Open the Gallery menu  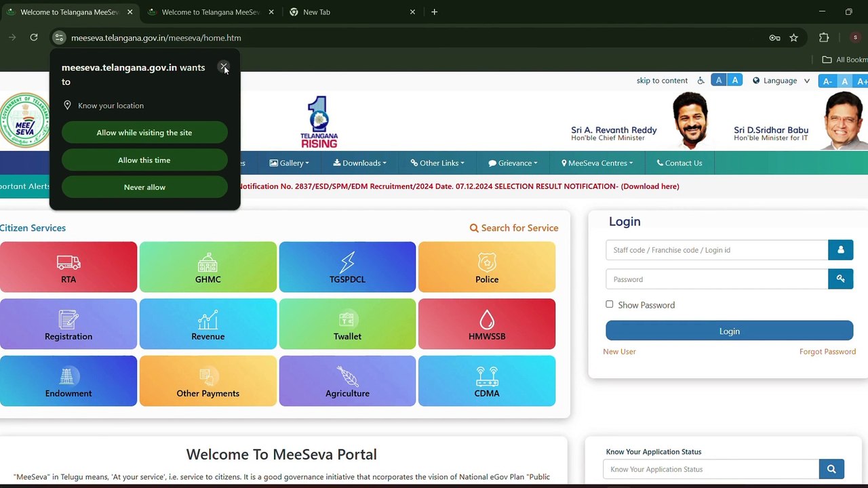click(289, 163)
